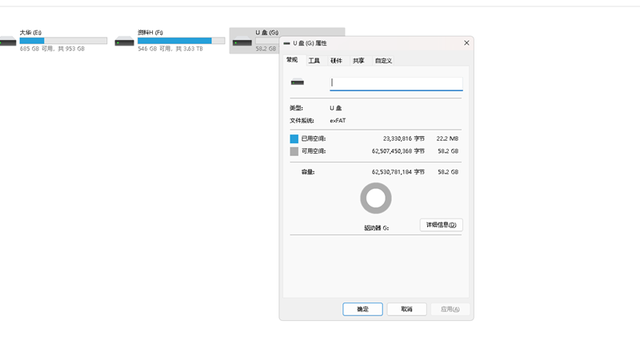Screen dimensions: 640x361
Task: Click the 详细信息(D) button
Action: [x=441, y=225]
